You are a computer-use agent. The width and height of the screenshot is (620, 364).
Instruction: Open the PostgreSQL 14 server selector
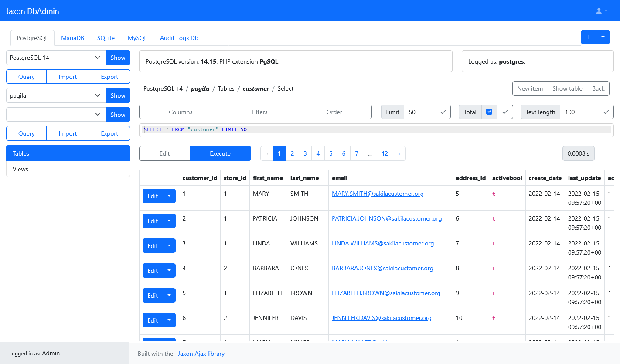55,57
